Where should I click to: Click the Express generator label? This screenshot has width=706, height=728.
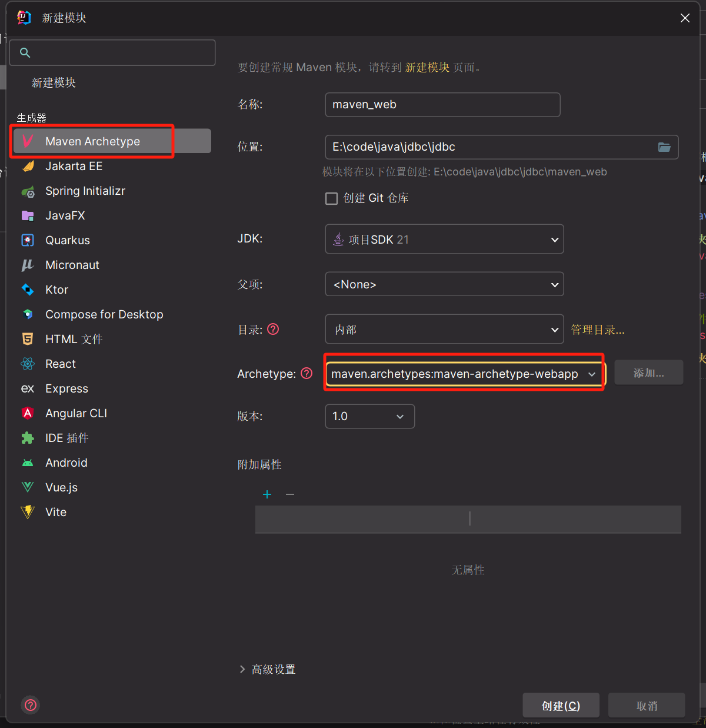tap(66, 388)
